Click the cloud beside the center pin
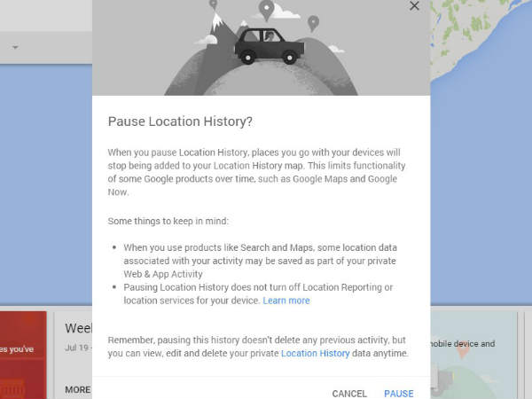This screenshot has width=532, height=399. click(x=286, y=12)
